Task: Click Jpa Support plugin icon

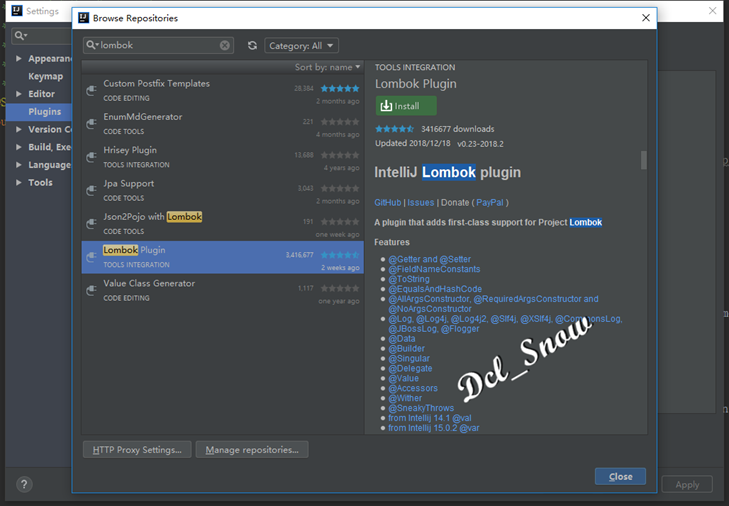Action: click(x=91, y=191)
